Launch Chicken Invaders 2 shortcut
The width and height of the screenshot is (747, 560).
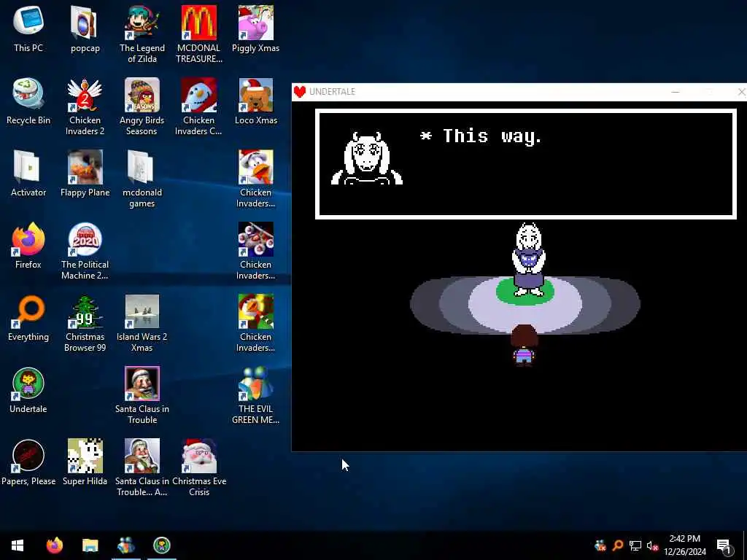click(x=85, y=106)
